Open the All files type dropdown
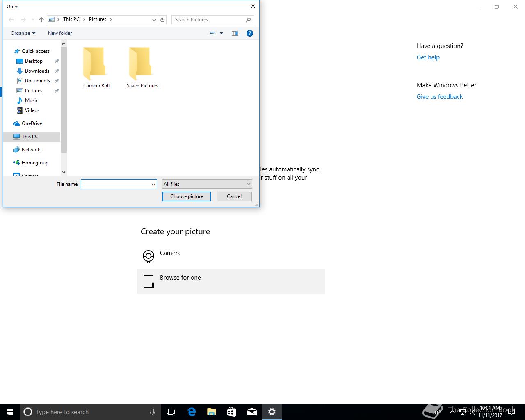Screen dimensions: 525x420 [x=207, y=184]
